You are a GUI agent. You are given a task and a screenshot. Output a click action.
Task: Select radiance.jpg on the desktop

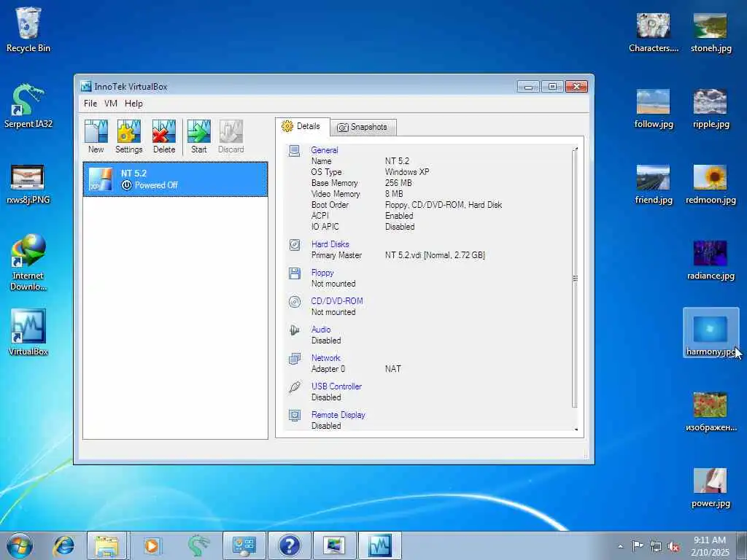pyautogui.click(x=711, y=260)
